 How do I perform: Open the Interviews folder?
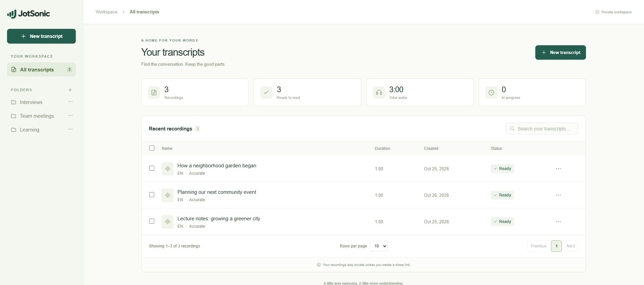point(31,102)
